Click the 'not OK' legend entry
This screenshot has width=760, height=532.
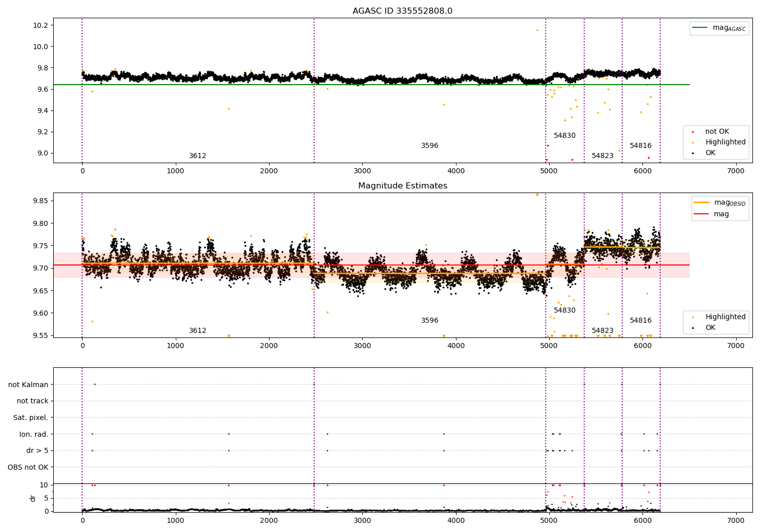coord(710,132)
